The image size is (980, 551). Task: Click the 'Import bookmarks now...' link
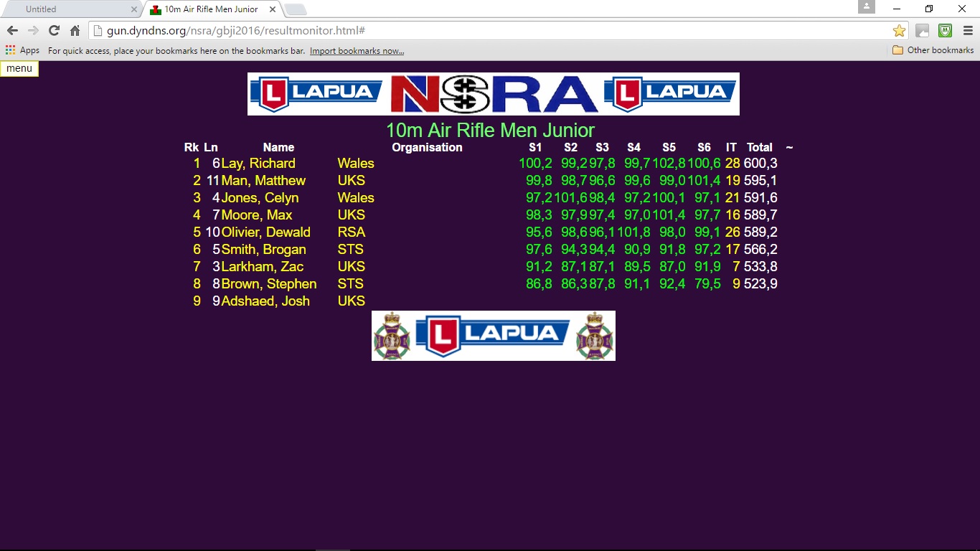pos(357,51)
